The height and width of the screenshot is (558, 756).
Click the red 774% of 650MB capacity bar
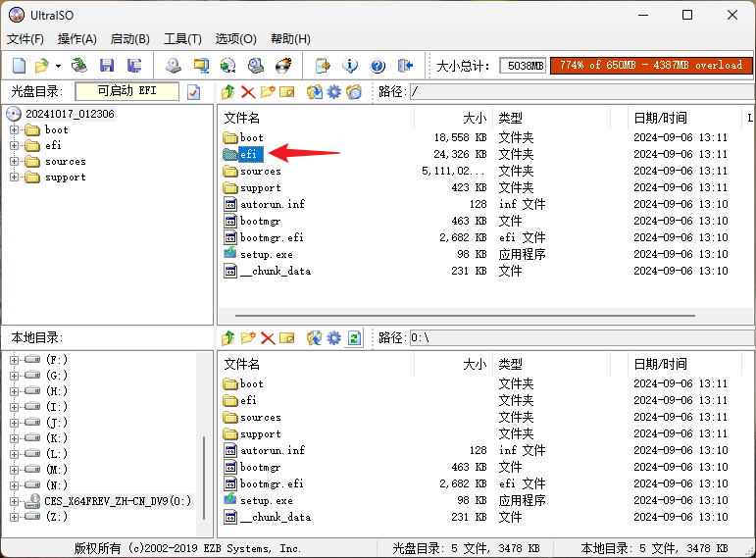pyautogui.click(x=651, y=66)
